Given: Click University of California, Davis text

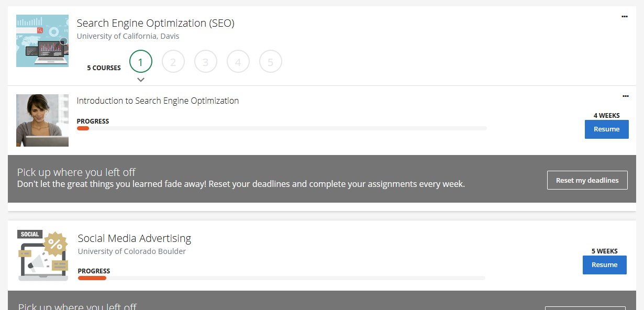Looking at the screenshot, I should click(x=128, y=36).
